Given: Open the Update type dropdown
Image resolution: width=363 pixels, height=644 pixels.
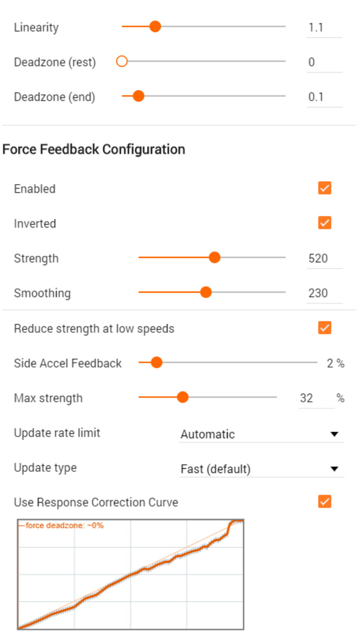Looking at the screenshot, I should click(x=261, y=469).
